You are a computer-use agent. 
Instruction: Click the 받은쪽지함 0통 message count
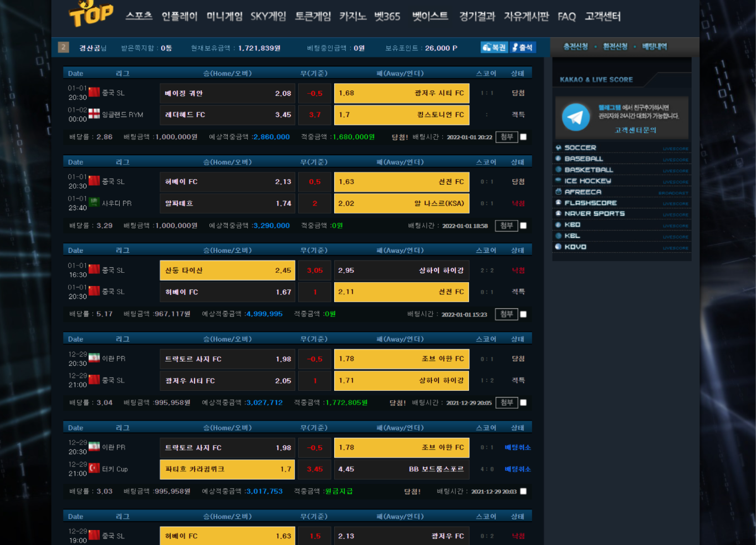click(x=146, y=48)
